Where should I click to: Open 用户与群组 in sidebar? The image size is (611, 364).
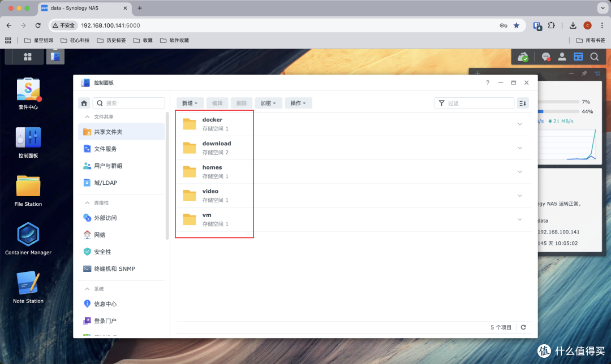click(x=122, y=166)
